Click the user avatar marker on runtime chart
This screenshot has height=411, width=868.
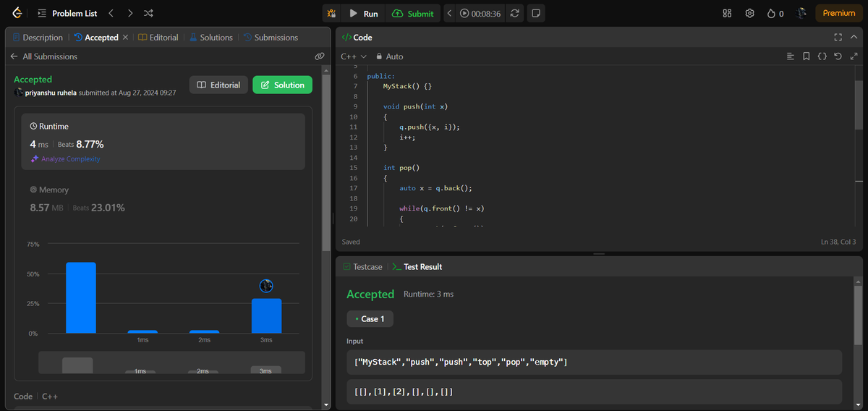(x=265, y=286)
